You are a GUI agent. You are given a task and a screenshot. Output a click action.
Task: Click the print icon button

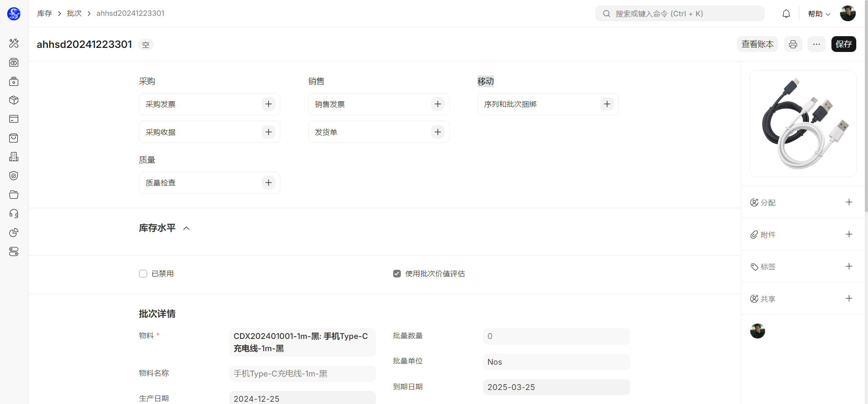793,44
